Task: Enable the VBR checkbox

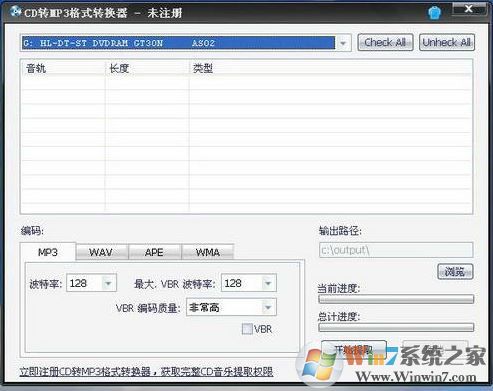Action: 247,329
